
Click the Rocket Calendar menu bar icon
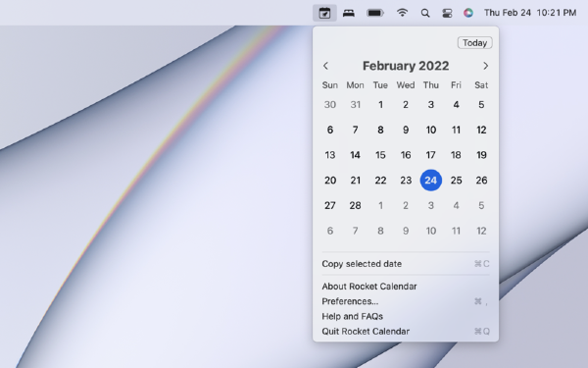click(324, 13)
